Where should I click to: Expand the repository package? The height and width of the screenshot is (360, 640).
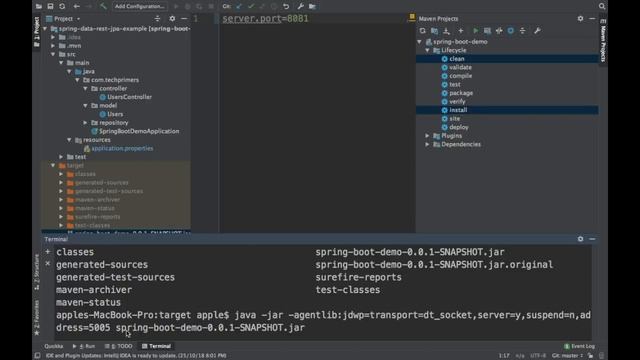(86, 123)
